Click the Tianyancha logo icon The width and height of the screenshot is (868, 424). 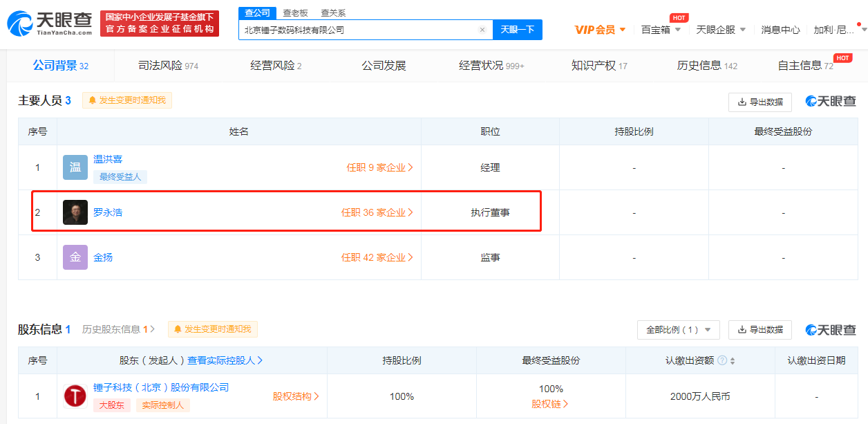[50, 24]
